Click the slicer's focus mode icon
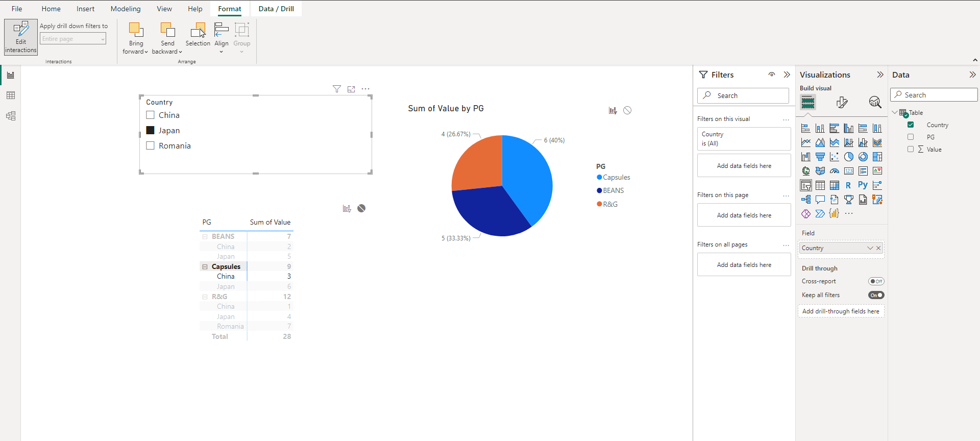The height and width of the screenshot is (441, 980). click(x=351, y=89)
